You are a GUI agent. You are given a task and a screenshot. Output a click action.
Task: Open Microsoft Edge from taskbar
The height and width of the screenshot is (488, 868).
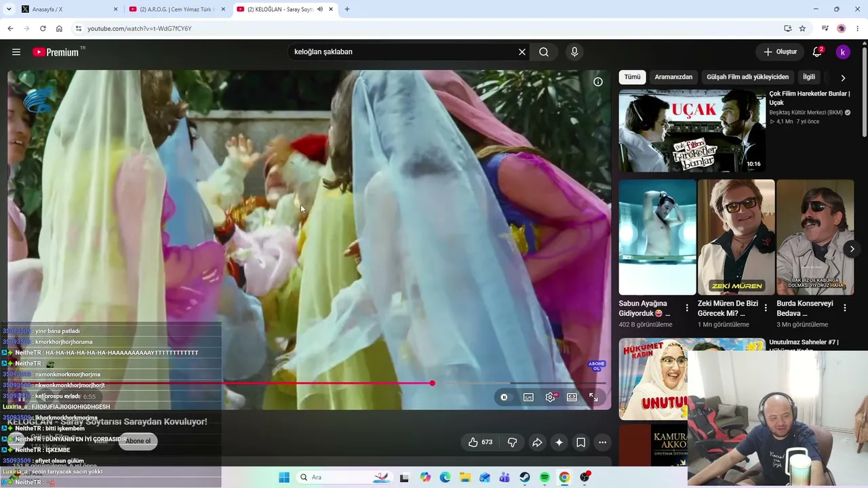[445, 477]
